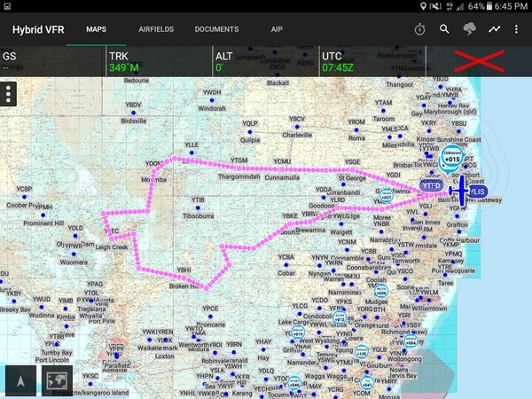The image size is (532, 399).
Task: Open the weather storm cloud overlay
Action: 469,29
